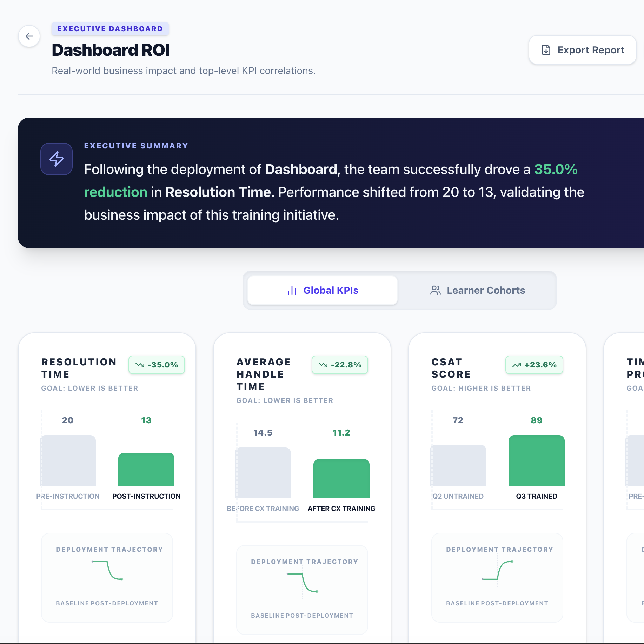The width and height of the screenshot is (644, 644).
Task: Click the back arrow button
Action: [29, 36]
